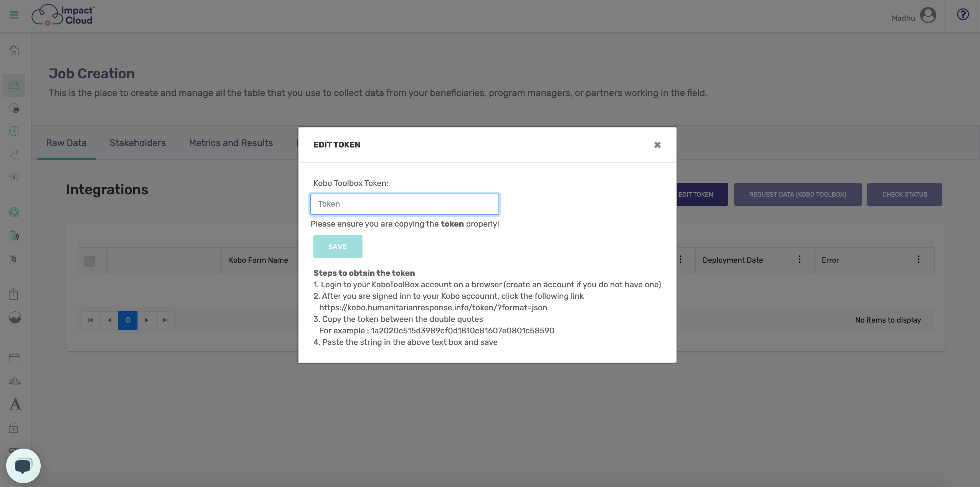Open Deployment Date column options menu

pyautogui.click(x=800, y=260)
